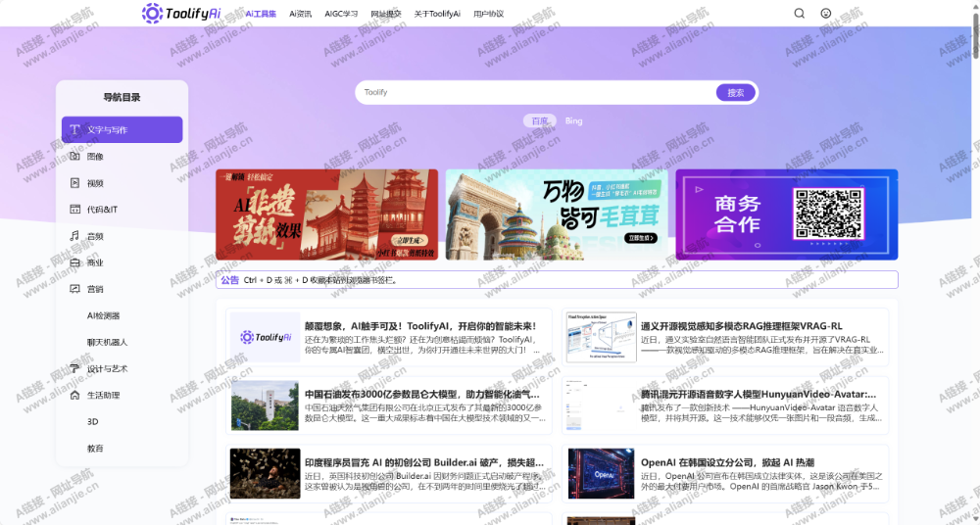Select 商业 category in sidebar
Image resolution: width=980 pixels, height=525 pixels.
122,262
